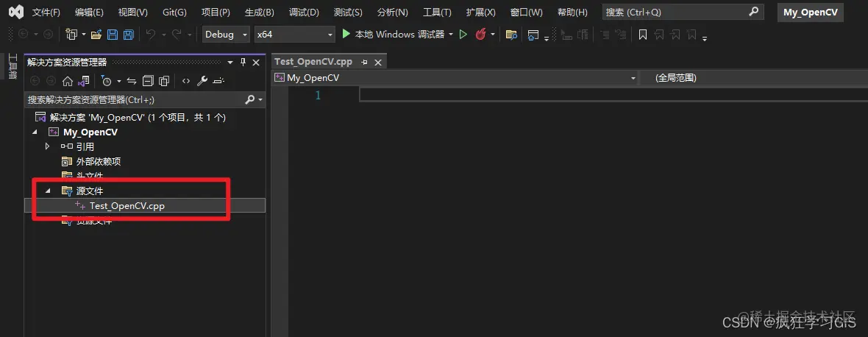Open the 文件(F) menu

[46, 13]
